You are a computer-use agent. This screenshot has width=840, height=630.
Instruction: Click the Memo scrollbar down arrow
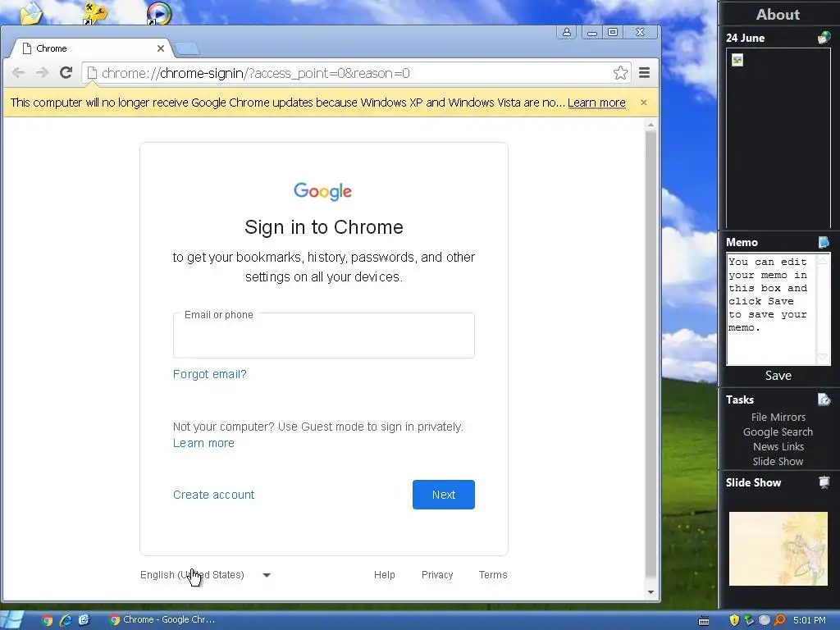pos(822,358)
